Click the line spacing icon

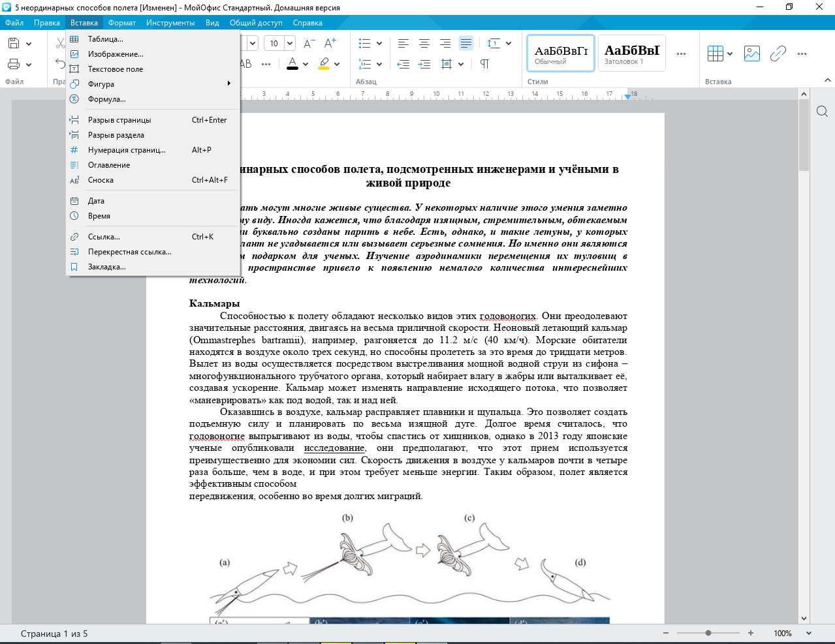click(494, 43)
